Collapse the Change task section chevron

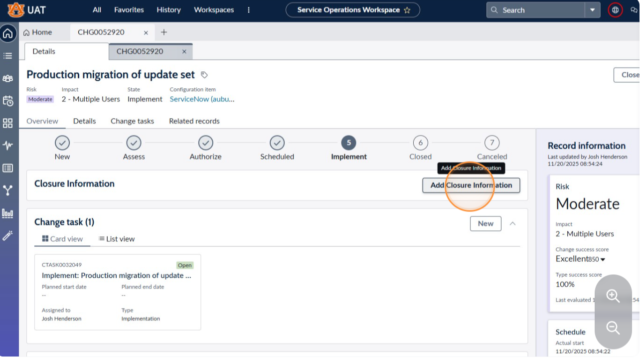[512, 224]
